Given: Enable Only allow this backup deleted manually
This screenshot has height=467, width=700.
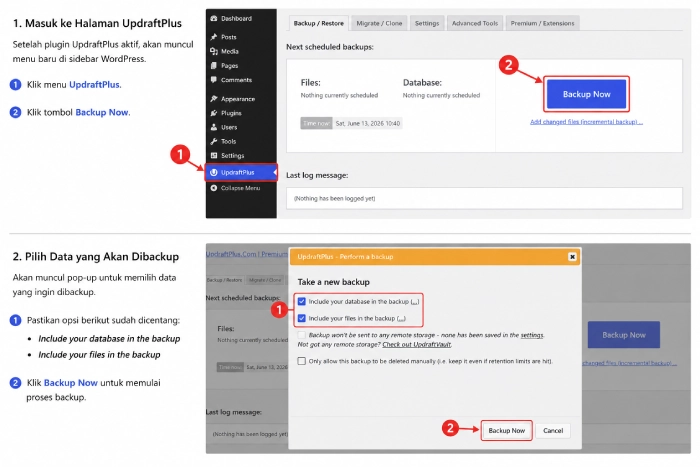Looking at the screenshot, I should (x=302, y=361).
